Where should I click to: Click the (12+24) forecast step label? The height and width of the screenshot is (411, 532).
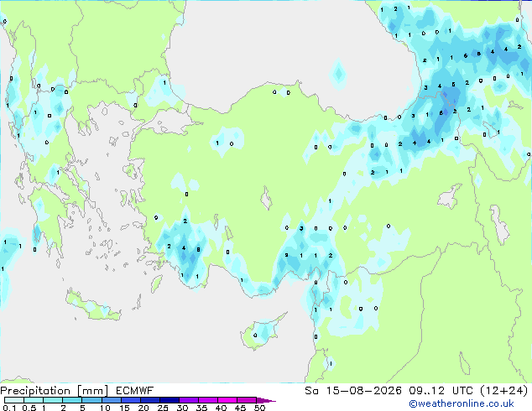click(x=504, y=391)
